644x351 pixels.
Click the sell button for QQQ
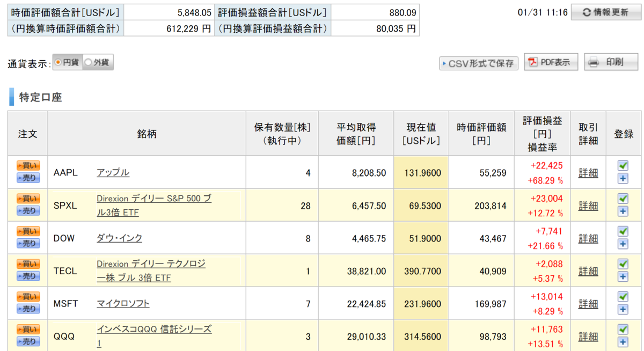[28, 341]
